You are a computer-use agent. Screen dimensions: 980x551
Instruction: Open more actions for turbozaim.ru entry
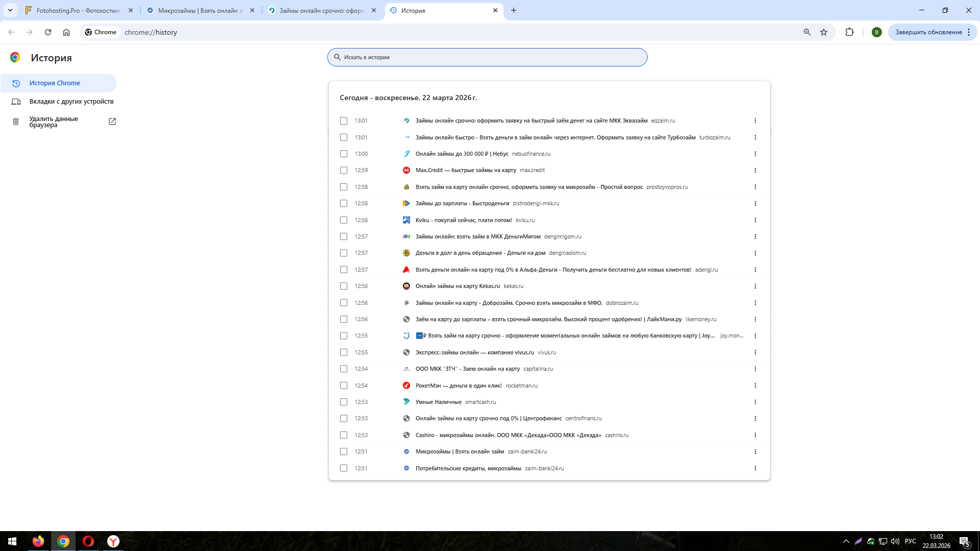click(755, 137)
